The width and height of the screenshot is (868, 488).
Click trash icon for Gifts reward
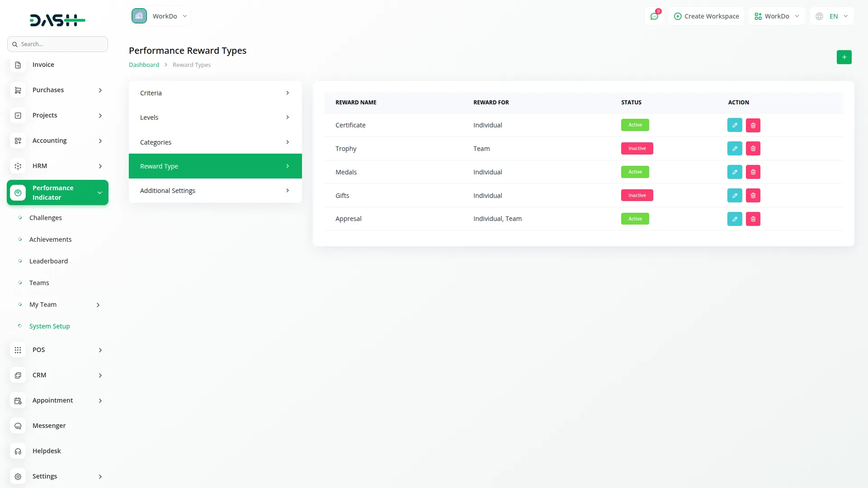(753, 196)
